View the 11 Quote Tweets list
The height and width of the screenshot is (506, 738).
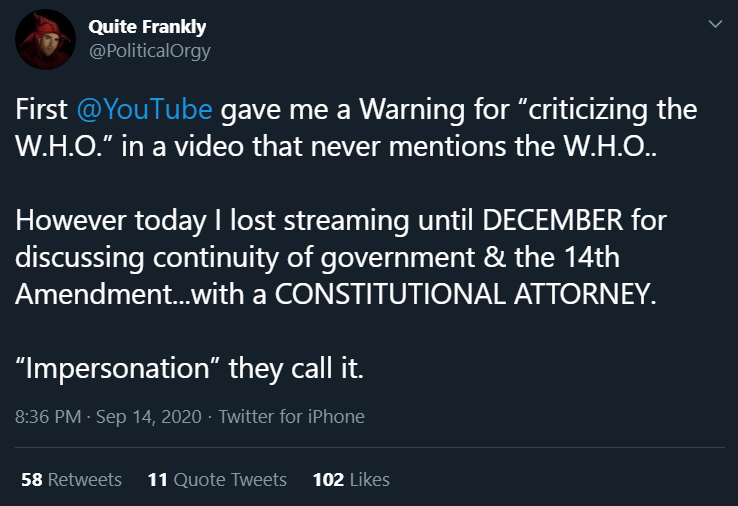pyautogui.click(x=217, y=480)
